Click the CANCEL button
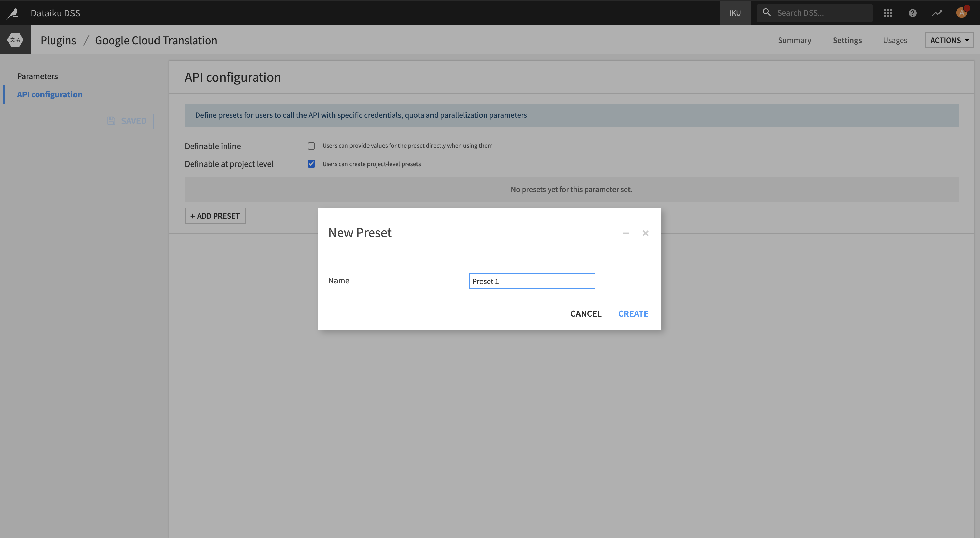 coord(586,313)
